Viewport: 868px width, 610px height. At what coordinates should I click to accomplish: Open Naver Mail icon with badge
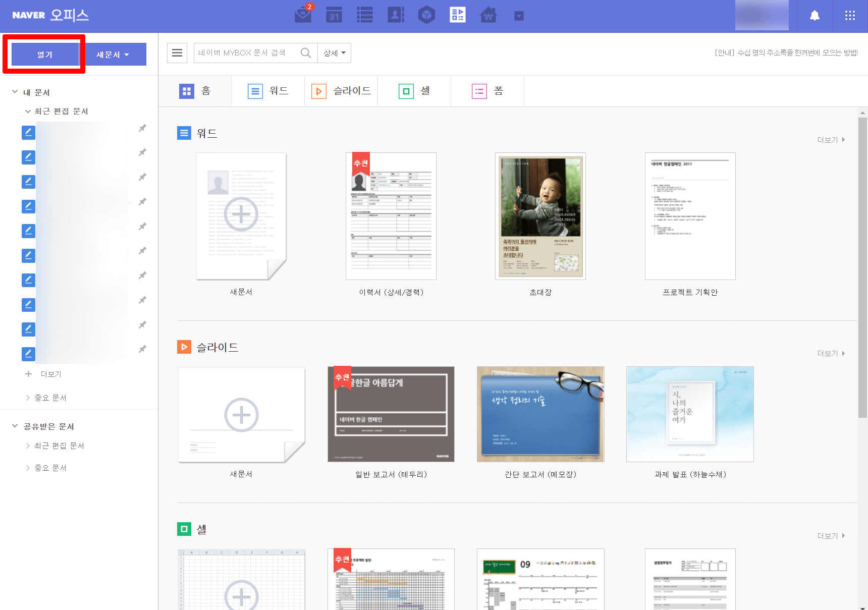tap(303, 15)
